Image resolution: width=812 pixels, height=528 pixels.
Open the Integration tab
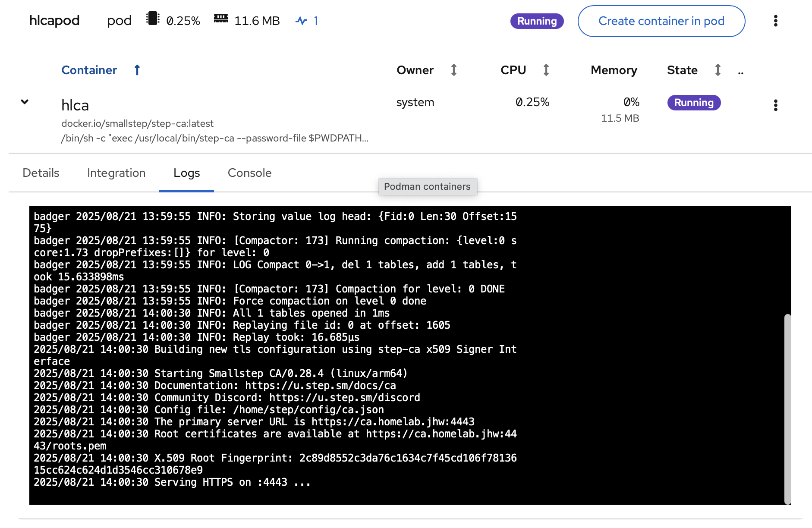coord(116,173)
